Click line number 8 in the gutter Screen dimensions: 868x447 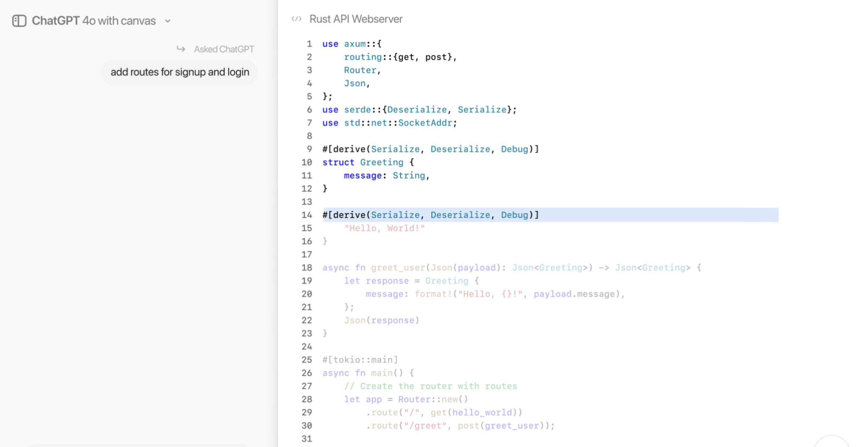(309, 136)
